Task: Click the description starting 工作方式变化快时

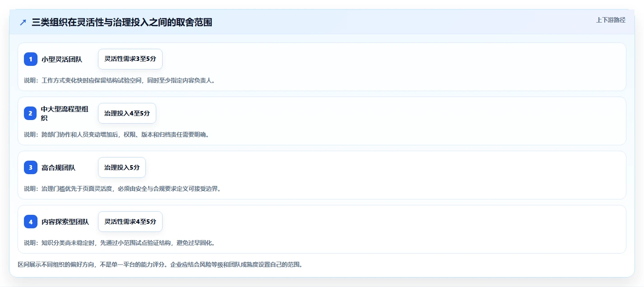Action: pyautogui.click(x=120, y=80)
